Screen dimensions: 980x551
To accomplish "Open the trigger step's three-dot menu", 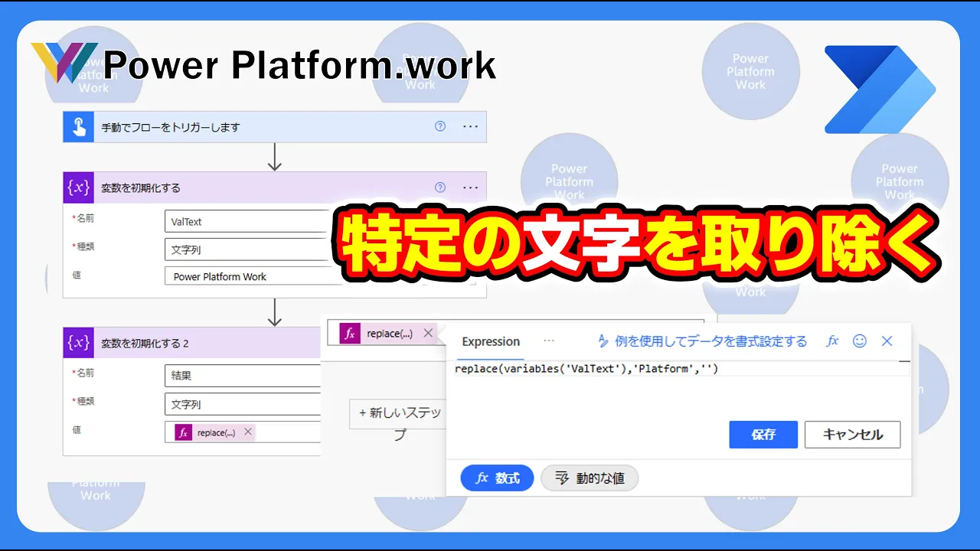I will pyautogui.click(x=470, y=126).
